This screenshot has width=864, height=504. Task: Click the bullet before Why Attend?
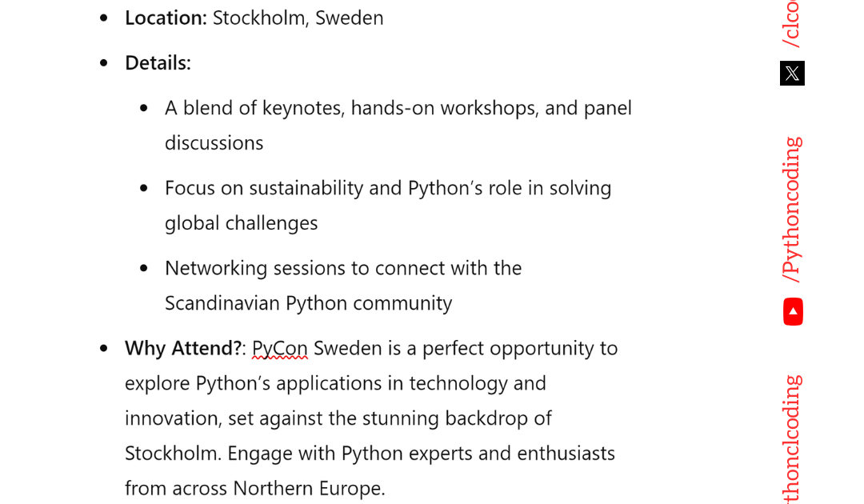[103, 349]
